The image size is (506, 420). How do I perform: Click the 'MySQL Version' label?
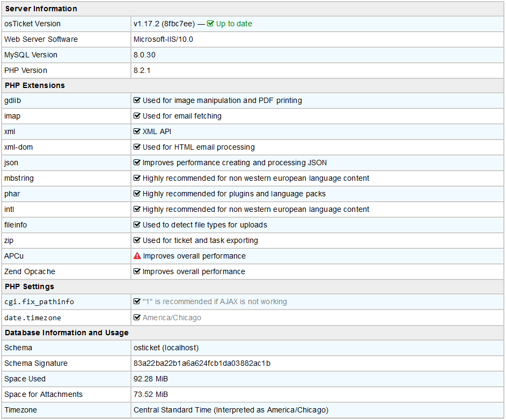[x=31, y=55]
